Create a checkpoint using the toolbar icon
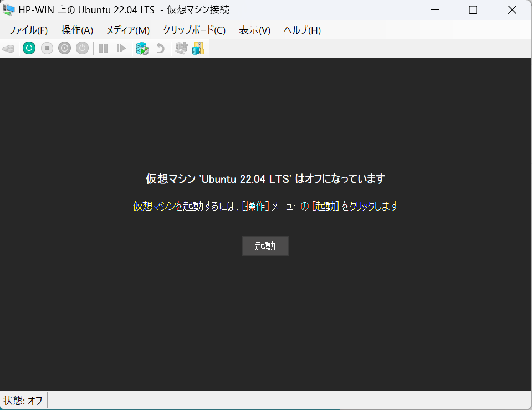 142,48
